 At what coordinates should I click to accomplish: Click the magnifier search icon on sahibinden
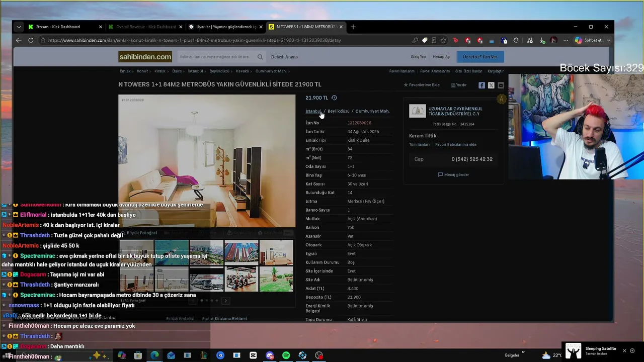point(260,57)
